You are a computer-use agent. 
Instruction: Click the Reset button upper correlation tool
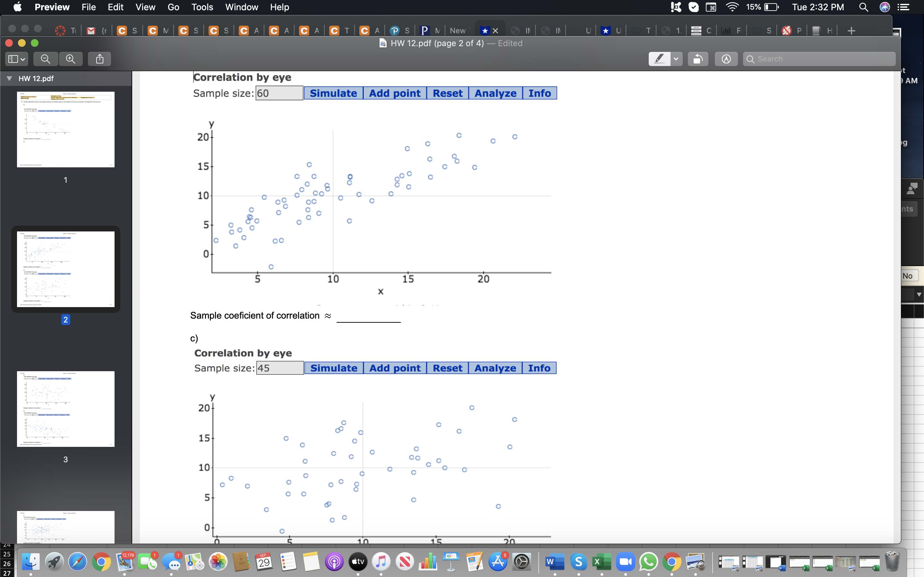pos(447,93)
